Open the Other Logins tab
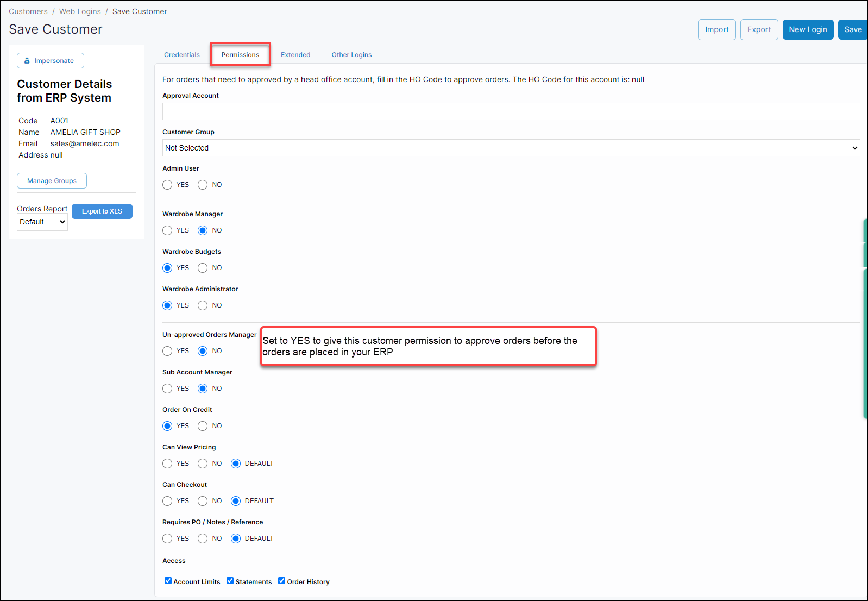The height and width of the screenshot is (601, 868). (351, 55)
